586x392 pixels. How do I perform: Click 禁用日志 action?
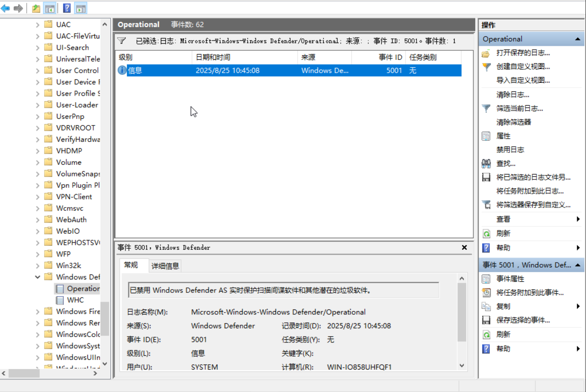510,150
